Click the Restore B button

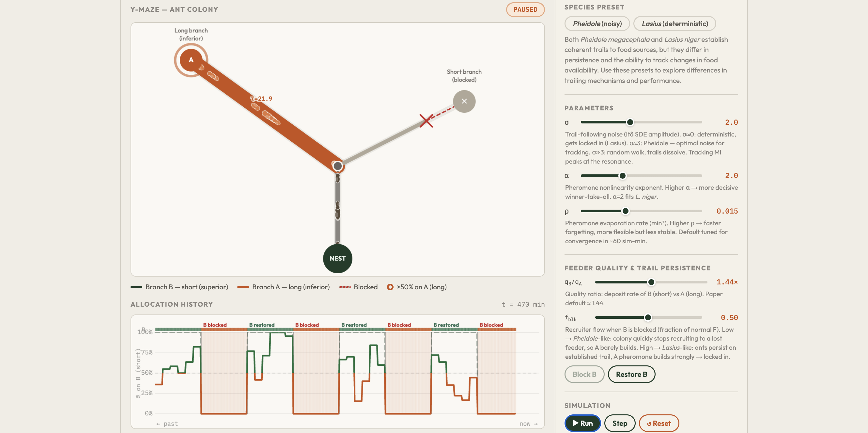coord(631,374)
